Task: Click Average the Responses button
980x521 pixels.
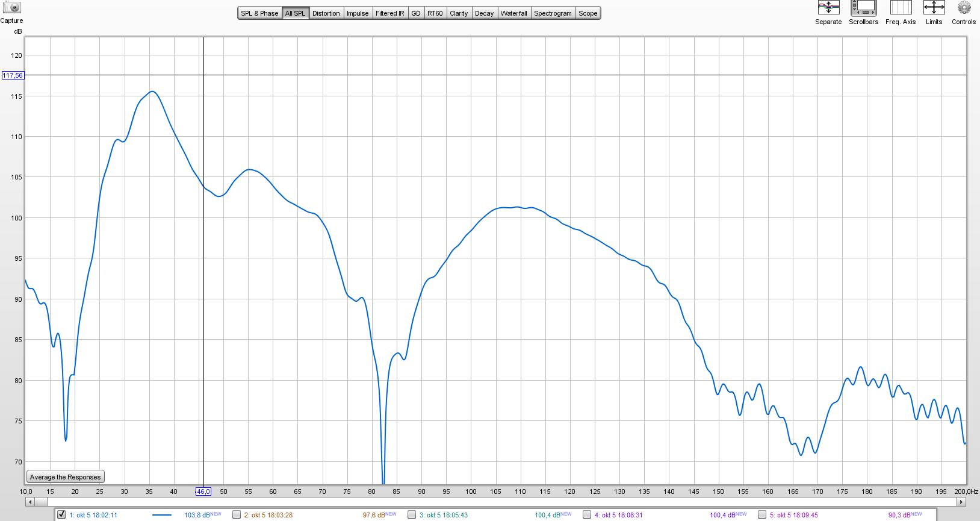Action: pos(66,477)
